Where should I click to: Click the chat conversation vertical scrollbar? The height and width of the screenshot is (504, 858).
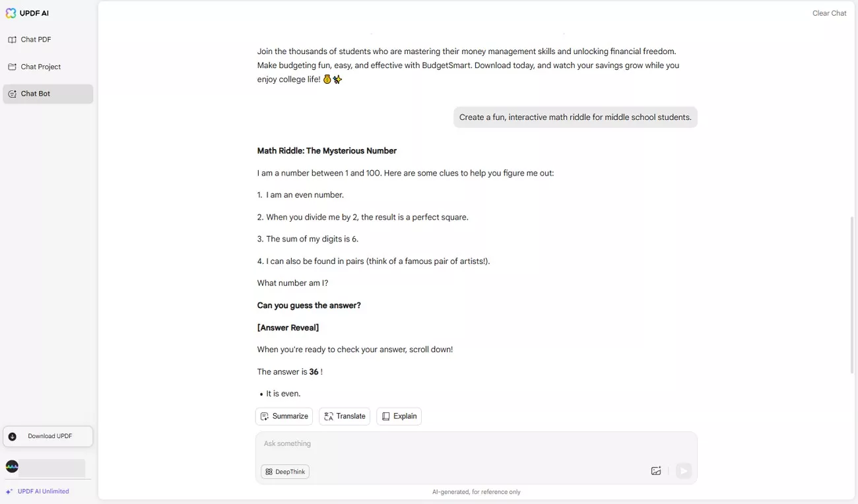click(x=851, y=294)
